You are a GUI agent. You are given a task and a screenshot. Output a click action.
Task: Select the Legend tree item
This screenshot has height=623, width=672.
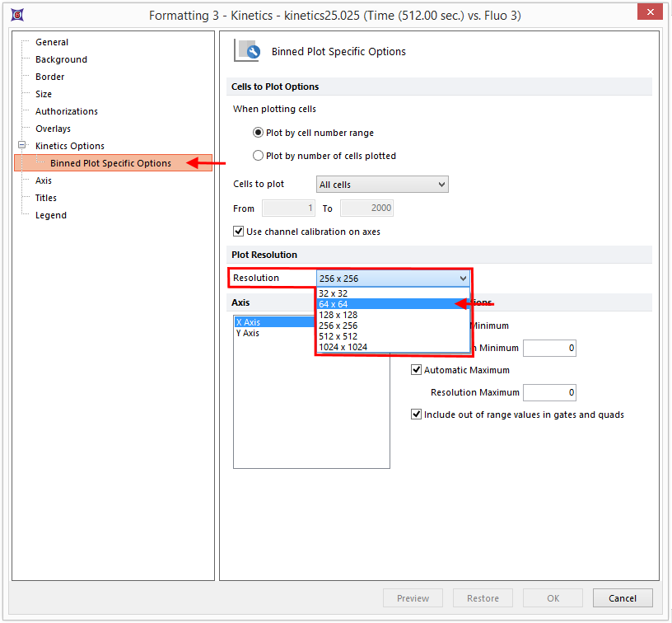[x=51, y=215]
